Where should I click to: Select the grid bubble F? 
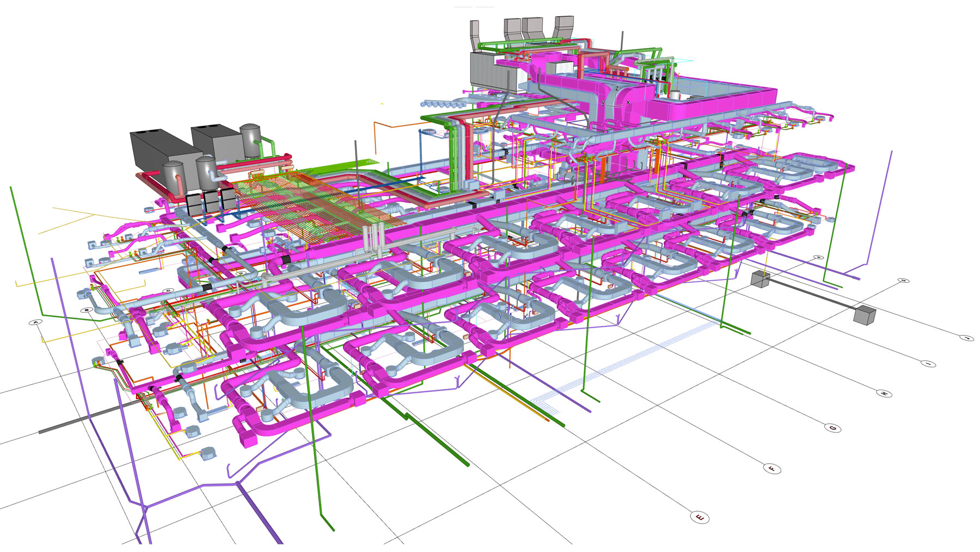772,469
